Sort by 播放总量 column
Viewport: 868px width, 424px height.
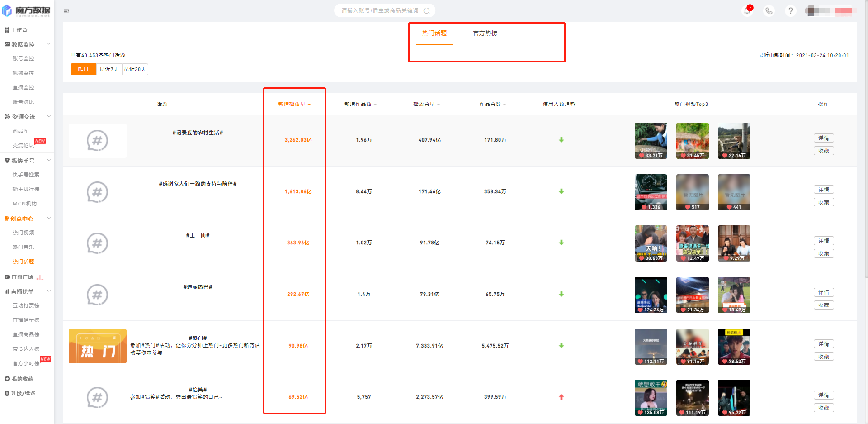coord(426,104)
